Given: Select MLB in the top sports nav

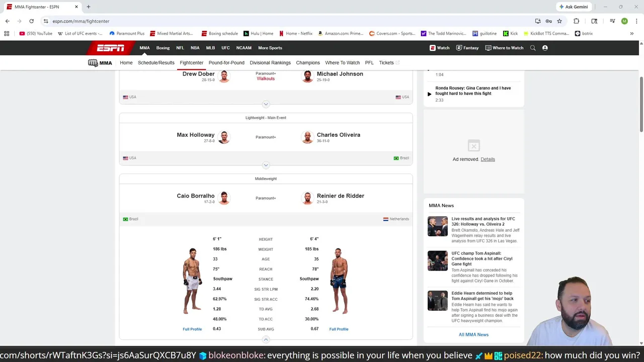Looking at the screenshot, I should pos(210,48).
